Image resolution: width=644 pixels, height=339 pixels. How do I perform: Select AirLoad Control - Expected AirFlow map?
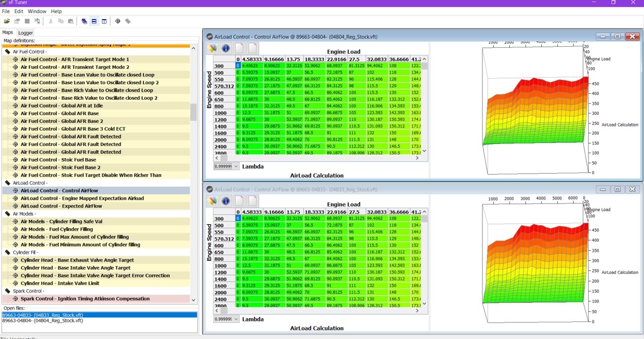click(96, 206)
